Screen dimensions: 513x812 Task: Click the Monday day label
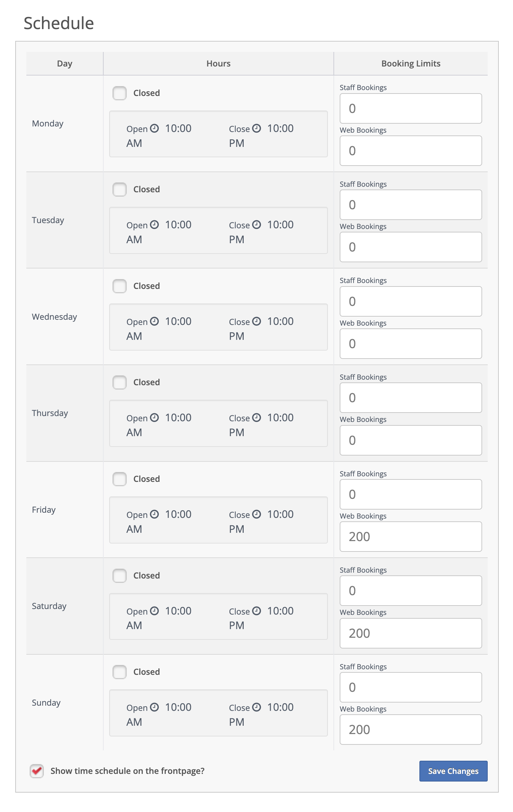pos(48,124)
